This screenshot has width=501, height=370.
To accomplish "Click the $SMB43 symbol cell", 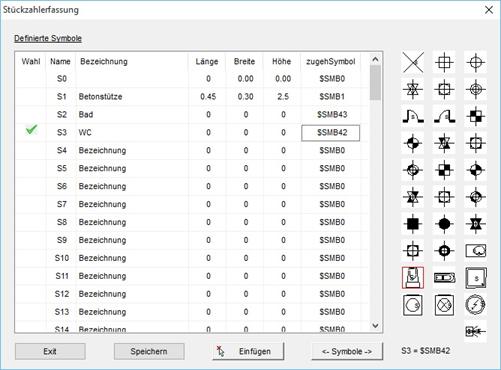I will (x=332, y=115).
